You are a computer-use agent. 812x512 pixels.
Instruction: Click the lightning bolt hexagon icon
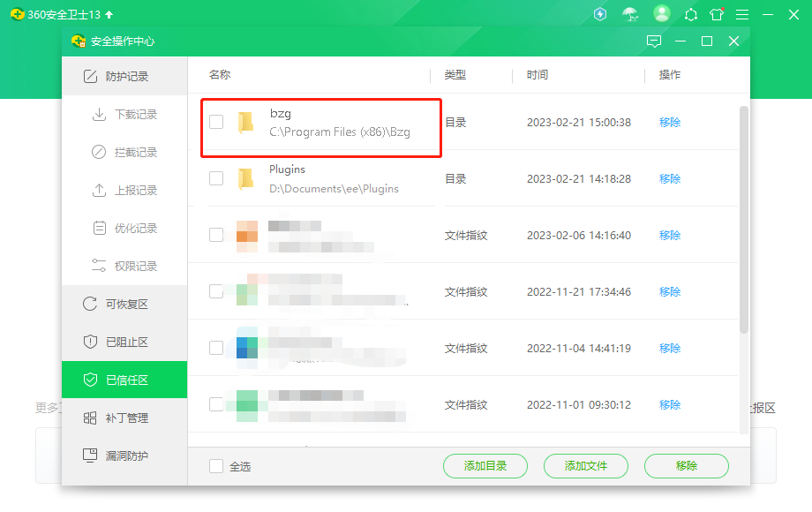click(601, 14)
